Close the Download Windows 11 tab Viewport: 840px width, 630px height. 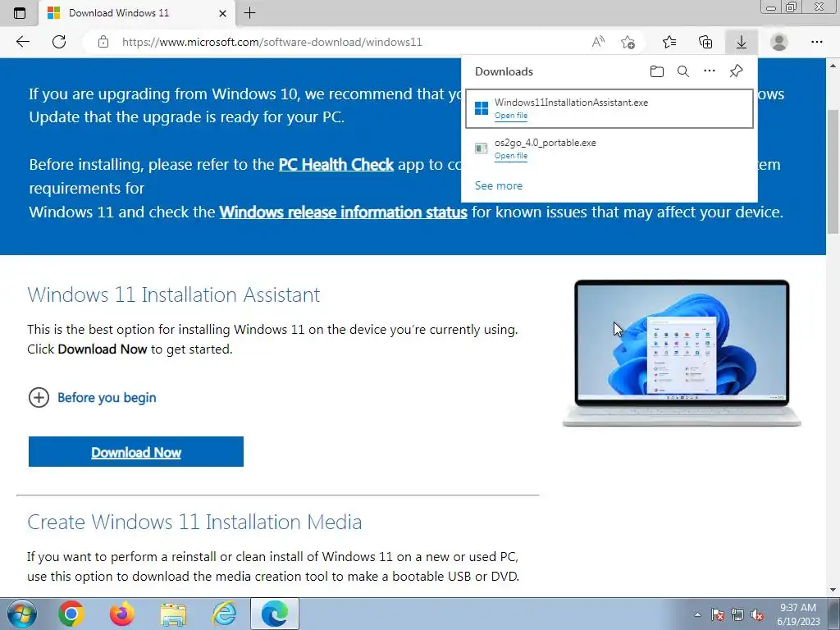pyautogui.click(x=223, y=13)
